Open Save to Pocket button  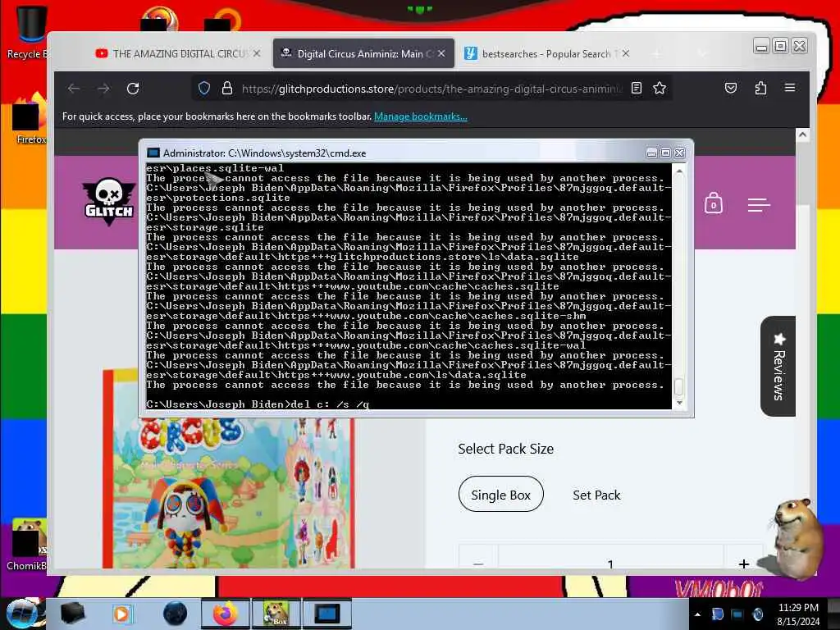coord(731,88)
